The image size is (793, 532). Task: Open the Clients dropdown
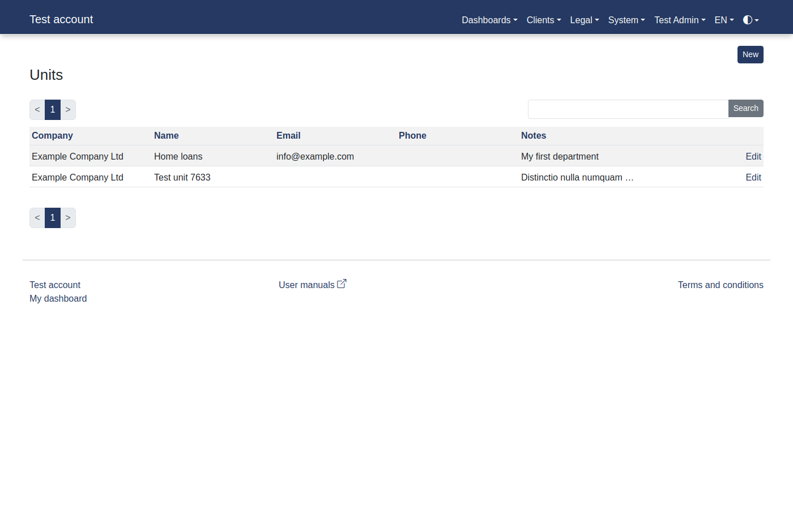(x=543, y=20)
